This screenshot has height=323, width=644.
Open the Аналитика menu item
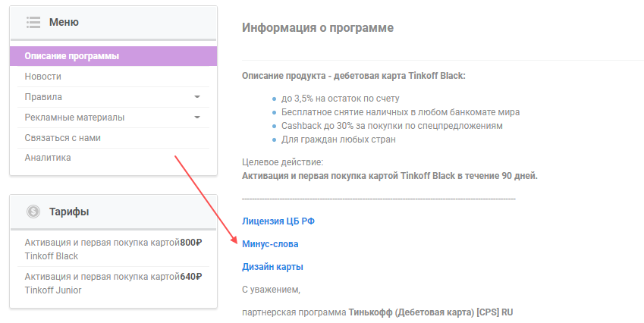48,158
